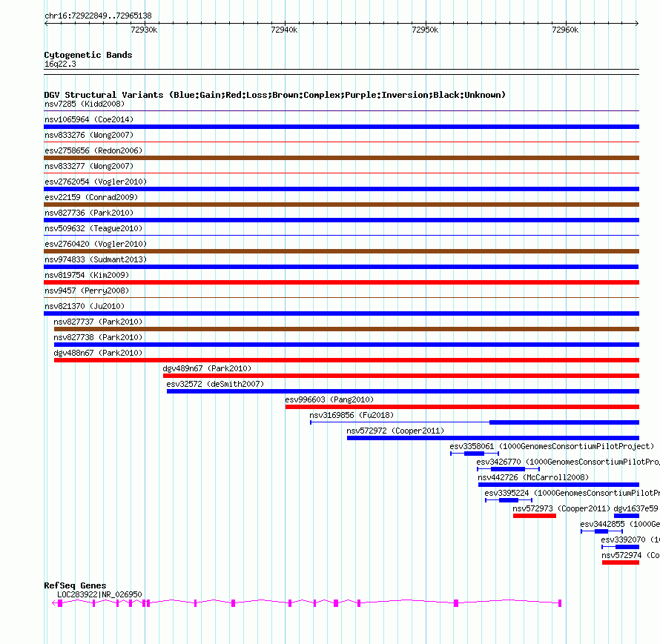The image size is (660, 644).
Task: Click the right arrowhead of the ruler
Action: coord(637,24)
